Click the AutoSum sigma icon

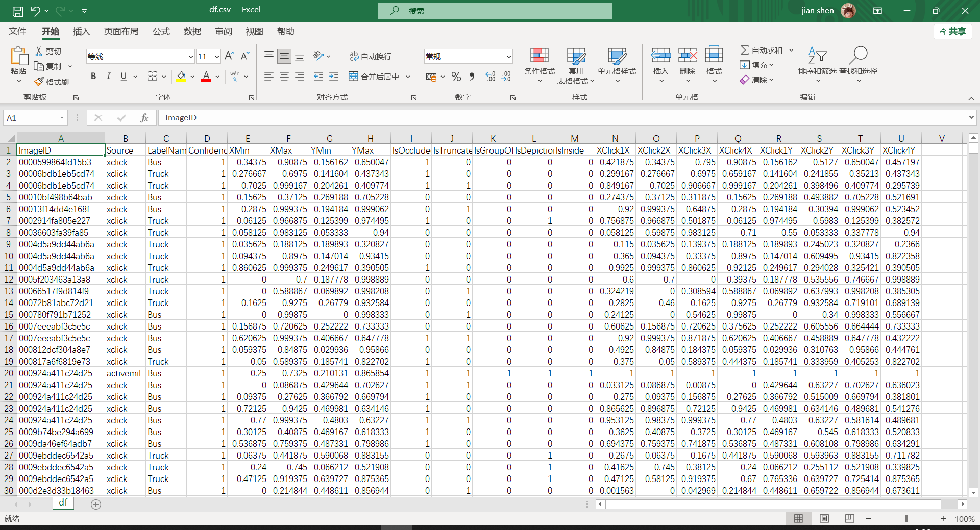(745, 50)
